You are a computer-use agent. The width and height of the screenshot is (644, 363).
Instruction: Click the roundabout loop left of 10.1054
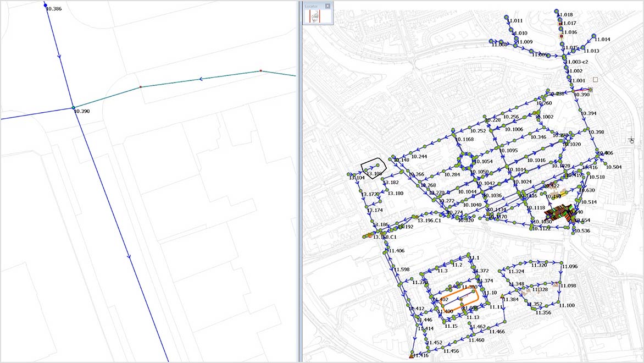point(465,161)
